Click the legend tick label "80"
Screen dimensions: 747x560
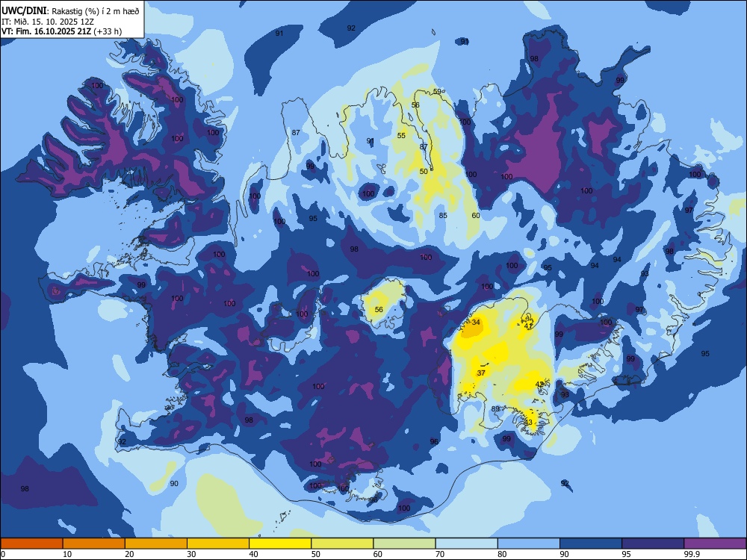tap(502, 554)
